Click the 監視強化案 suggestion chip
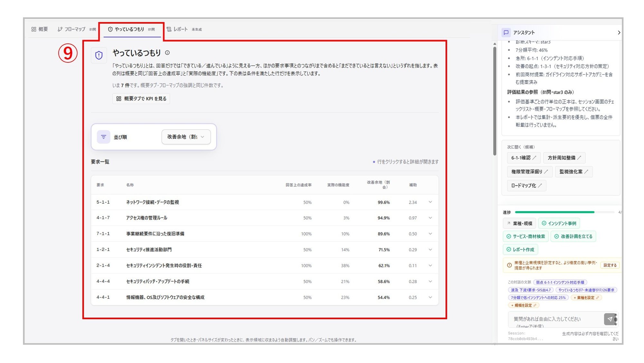 (574, 172)
